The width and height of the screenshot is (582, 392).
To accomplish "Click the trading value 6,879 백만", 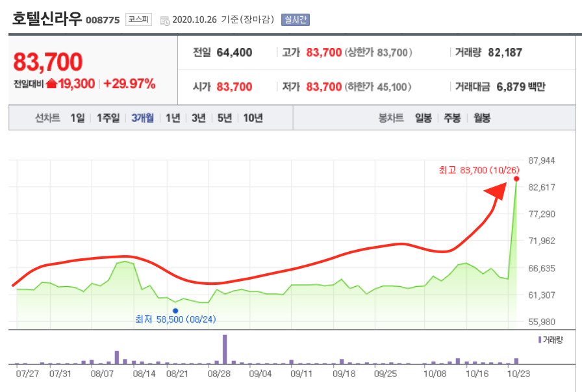I will point(521,87).
